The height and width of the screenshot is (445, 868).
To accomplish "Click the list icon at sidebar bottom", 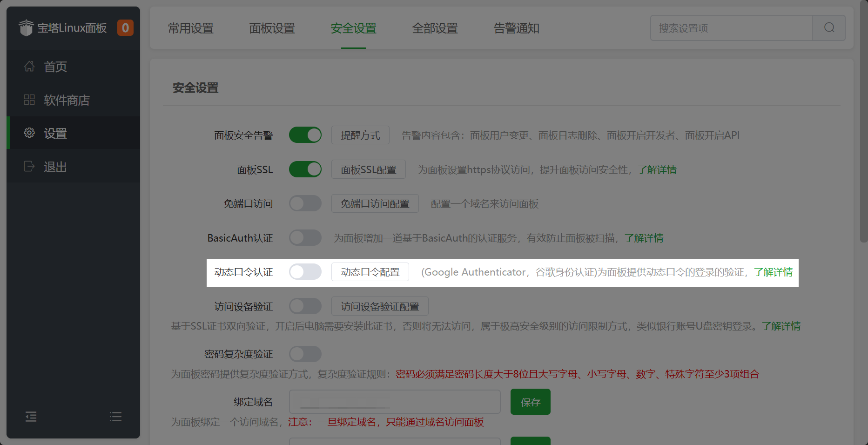I will (115, 417).
